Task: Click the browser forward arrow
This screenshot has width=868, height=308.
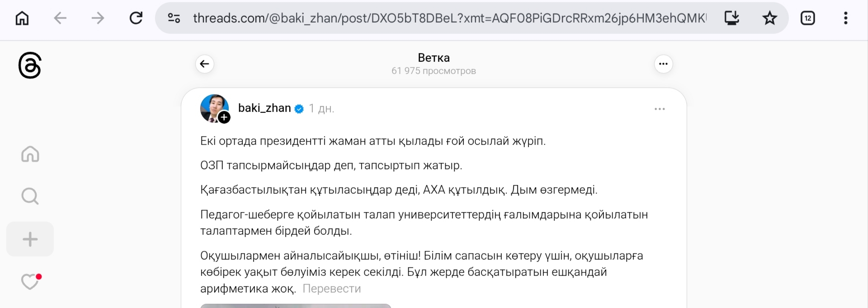Action: point(98,18)
